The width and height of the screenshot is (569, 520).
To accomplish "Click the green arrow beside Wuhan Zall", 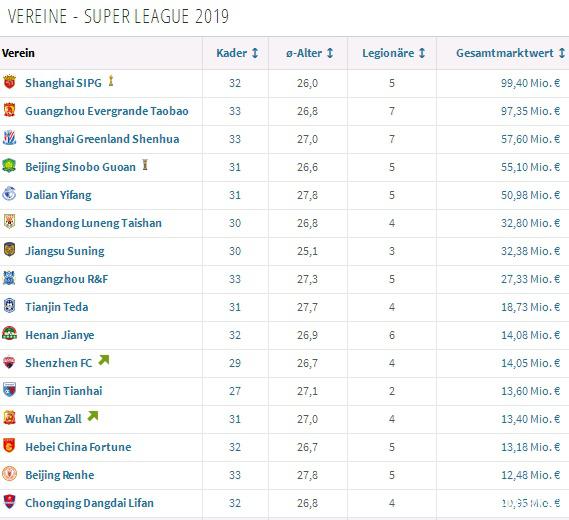I will coord(93,416).
